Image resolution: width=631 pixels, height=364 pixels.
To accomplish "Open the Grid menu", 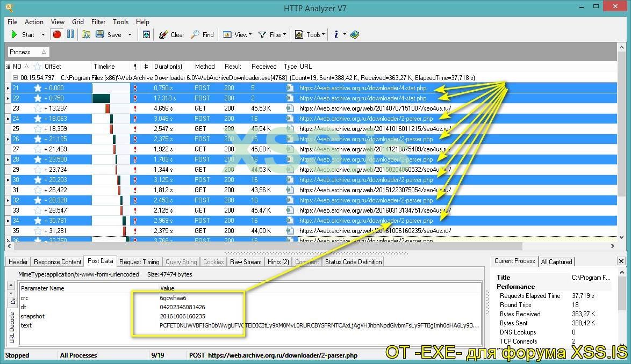I will click(x=78, y=22).
